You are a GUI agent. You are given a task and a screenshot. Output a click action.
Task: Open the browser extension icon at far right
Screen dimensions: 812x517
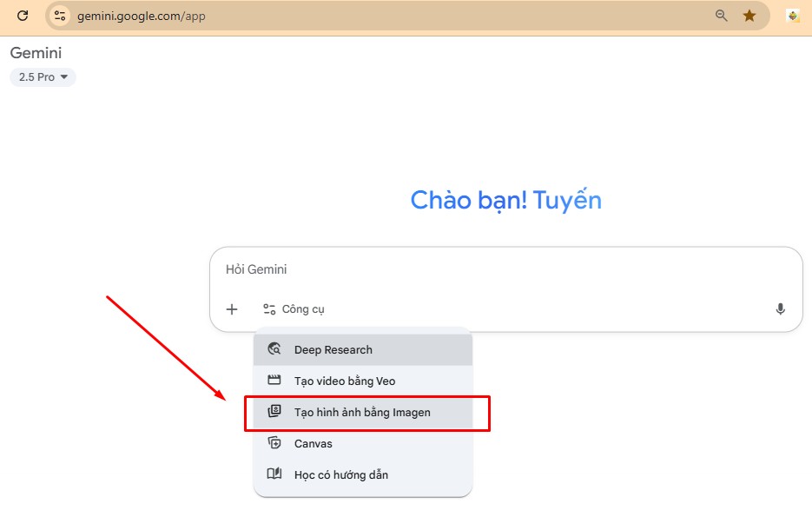tap(793, 16)
